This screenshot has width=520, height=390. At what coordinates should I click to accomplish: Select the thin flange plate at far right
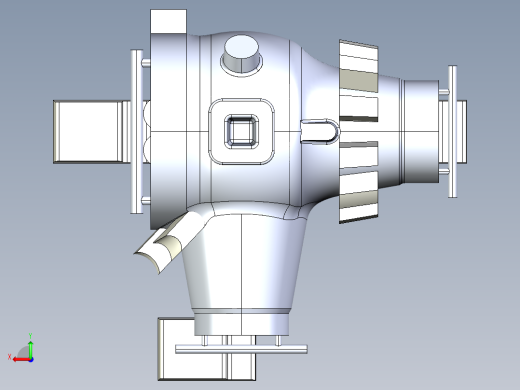(x=452, y=131)
